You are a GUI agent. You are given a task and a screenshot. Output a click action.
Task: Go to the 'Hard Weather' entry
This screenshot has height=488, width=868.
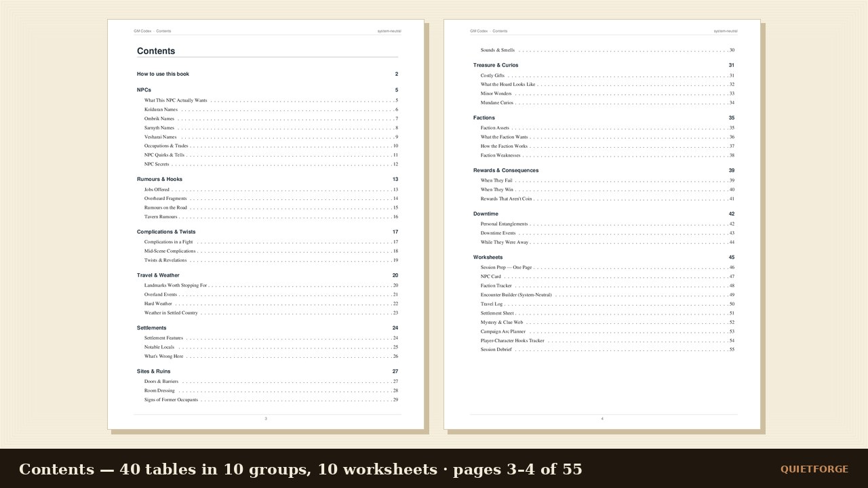pyautogui.click(x=271, y=304)
